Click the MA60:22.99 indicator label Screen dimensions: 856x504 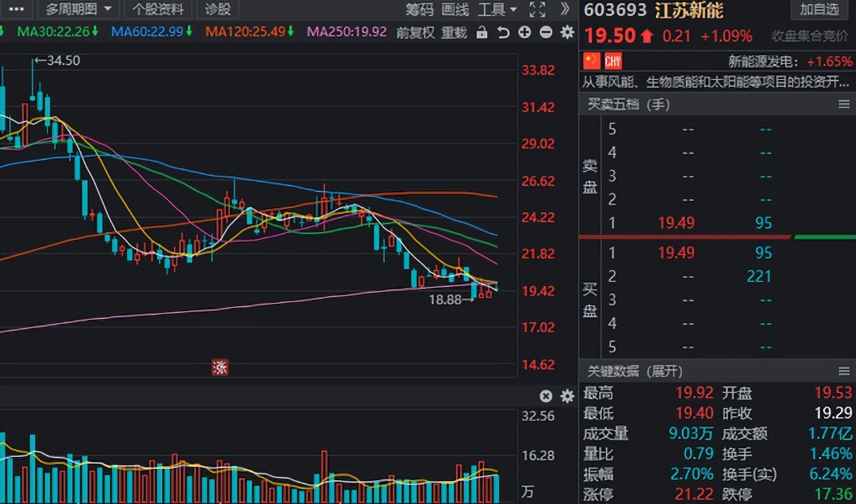click(152, 31)
